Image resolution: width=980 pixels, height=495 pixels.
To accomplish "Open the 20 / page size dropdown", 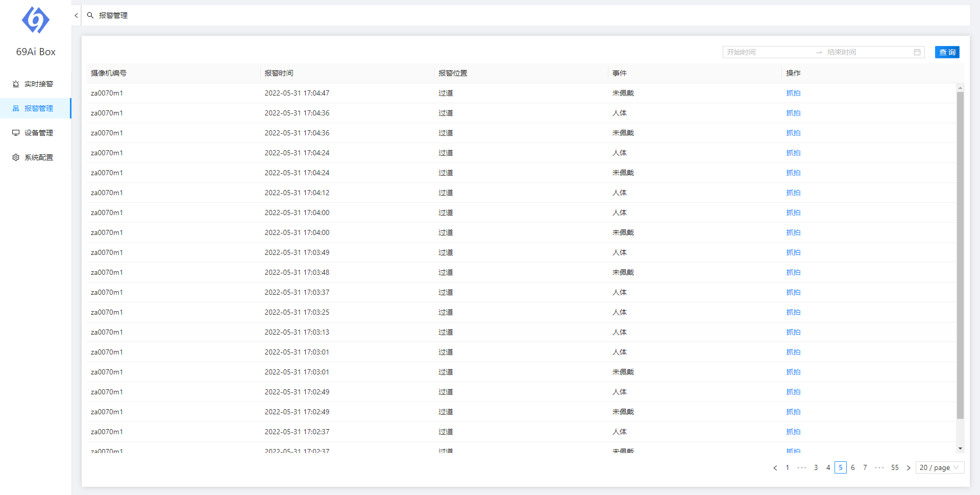I will click(x=939, y=467).
